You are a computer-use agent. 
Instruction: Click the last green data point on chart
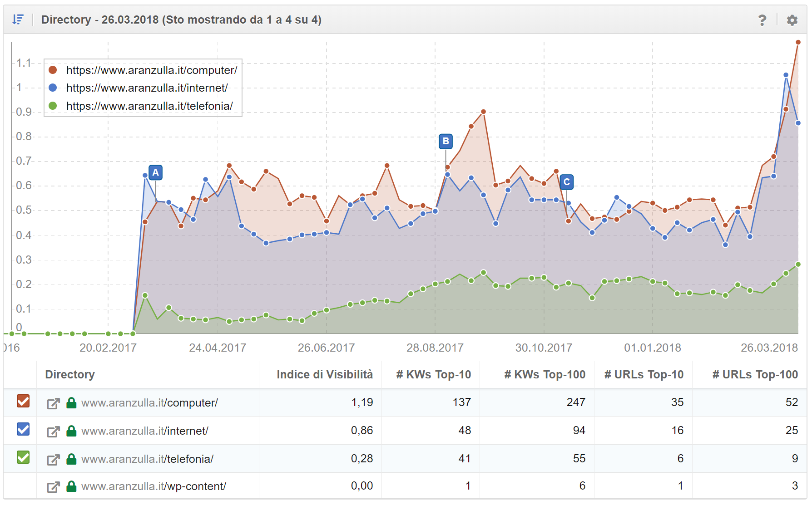click(798, 264)
